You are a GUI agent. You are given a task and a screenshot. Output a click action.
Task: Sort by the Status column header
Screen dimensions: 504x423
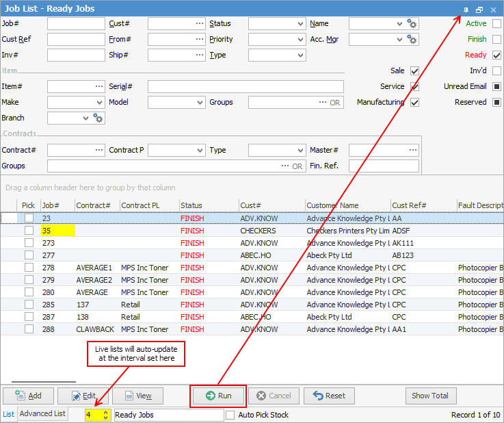209,205
